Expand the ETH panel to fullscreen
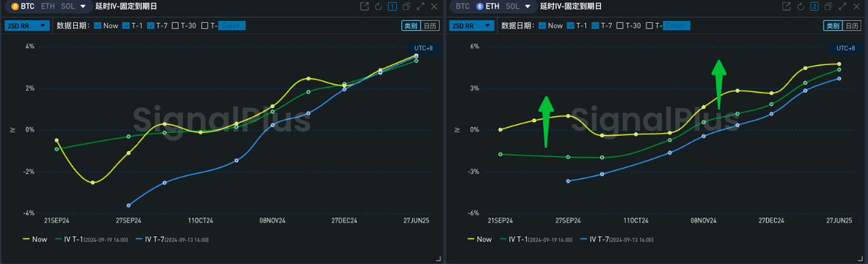This screenshot has width=868, height=264. coord(842,6)
